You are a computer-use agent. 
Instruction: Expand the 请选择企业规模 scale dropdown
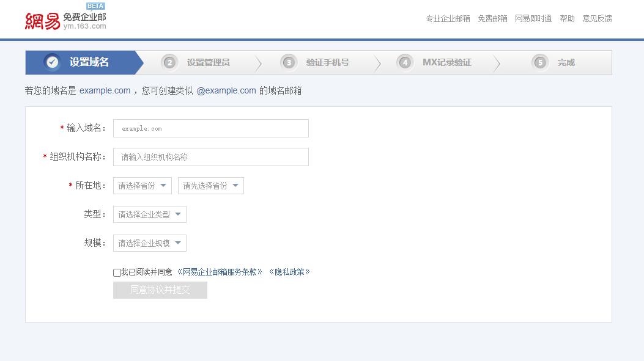[149, 242]
